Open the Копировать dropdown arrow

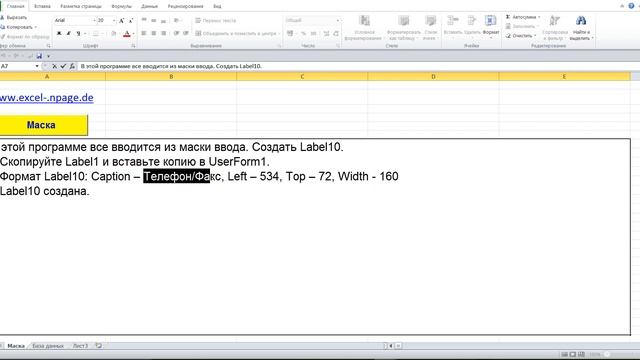(36, 27)
